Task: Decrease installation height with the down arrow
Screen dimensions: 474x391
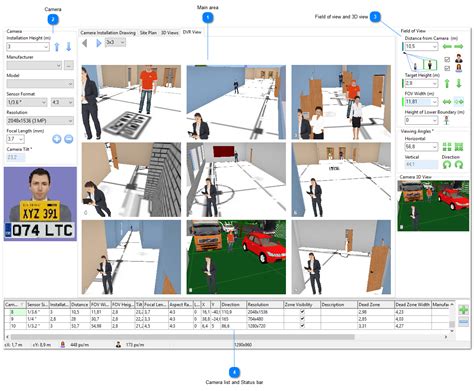Action: [x=68, y=47]
